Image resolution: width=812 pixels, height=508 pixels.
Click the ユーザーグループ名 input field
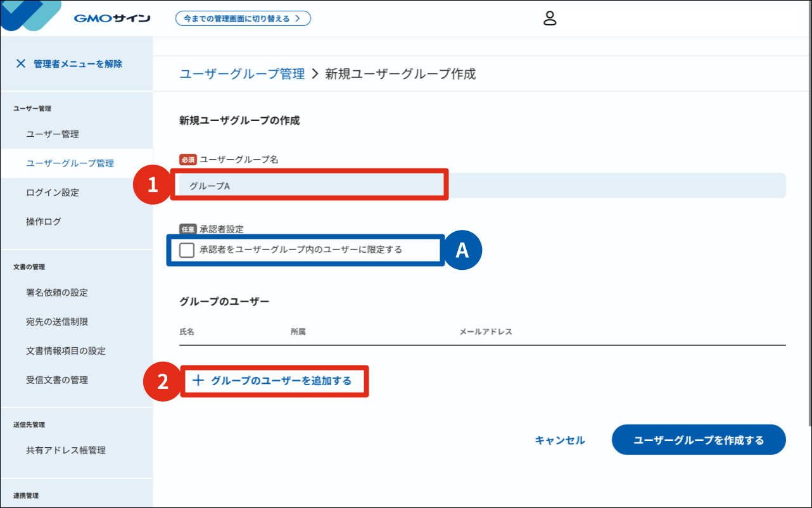coord(481,186)
